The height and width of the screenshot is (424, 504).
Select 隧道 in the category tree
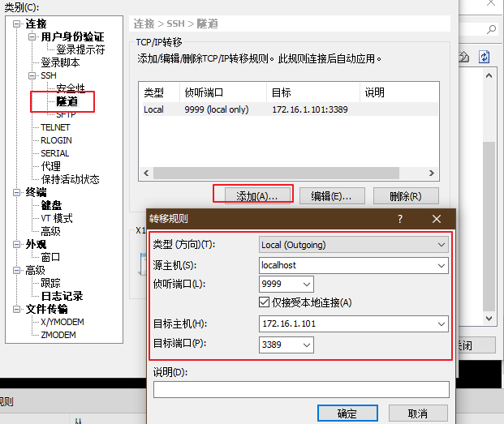coord(67,101)
